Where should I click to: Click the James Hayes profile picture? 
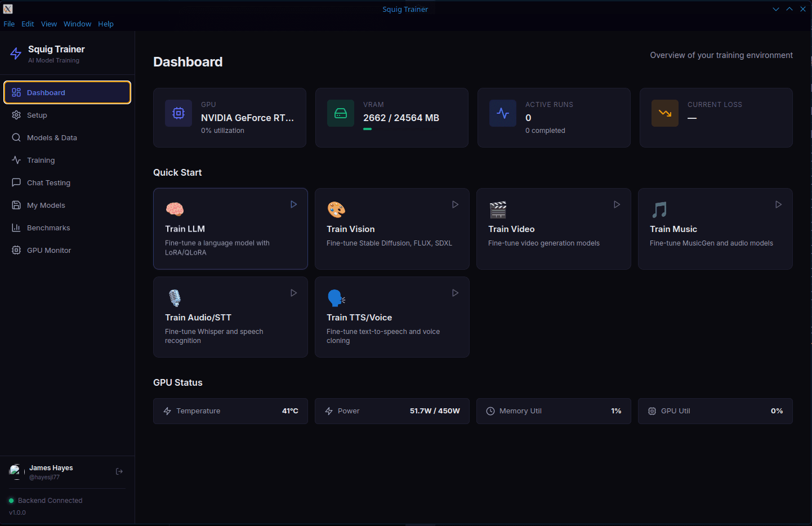tap(15, 471)
